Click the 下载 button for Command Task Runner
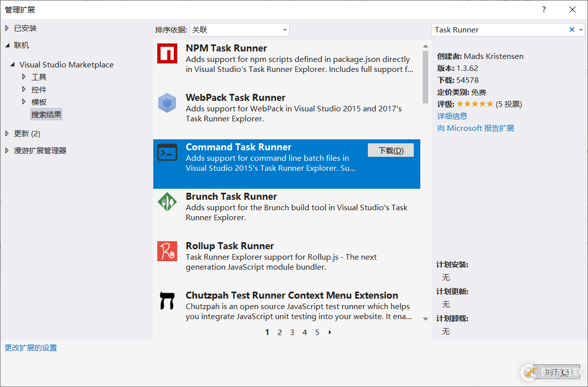 click(390, 150)
